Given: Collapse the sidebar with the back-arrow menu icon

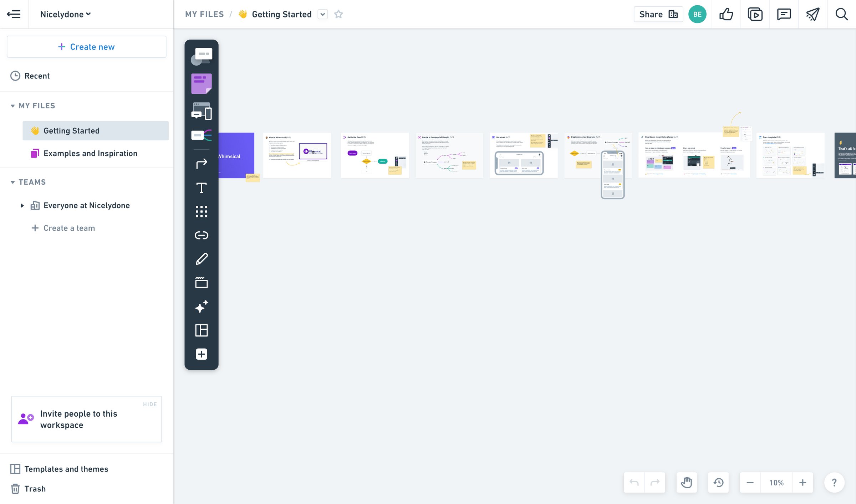Looking at the screenshot, I should (x=14, y=14).
